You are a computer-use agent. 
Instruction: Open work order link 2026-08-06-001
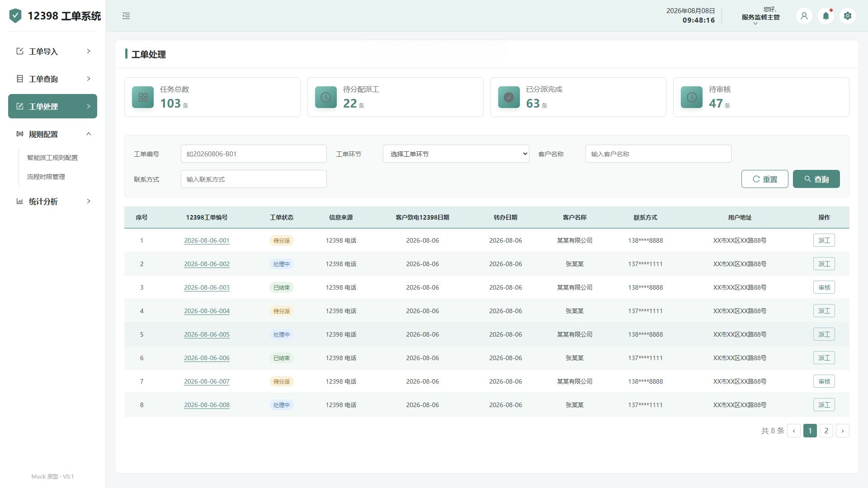207,240
